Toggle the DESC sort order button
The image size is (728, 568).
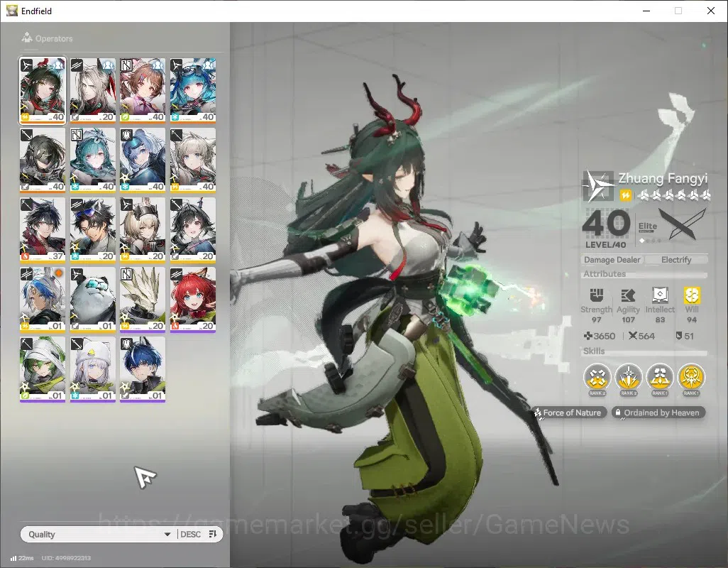pos(190,534)
